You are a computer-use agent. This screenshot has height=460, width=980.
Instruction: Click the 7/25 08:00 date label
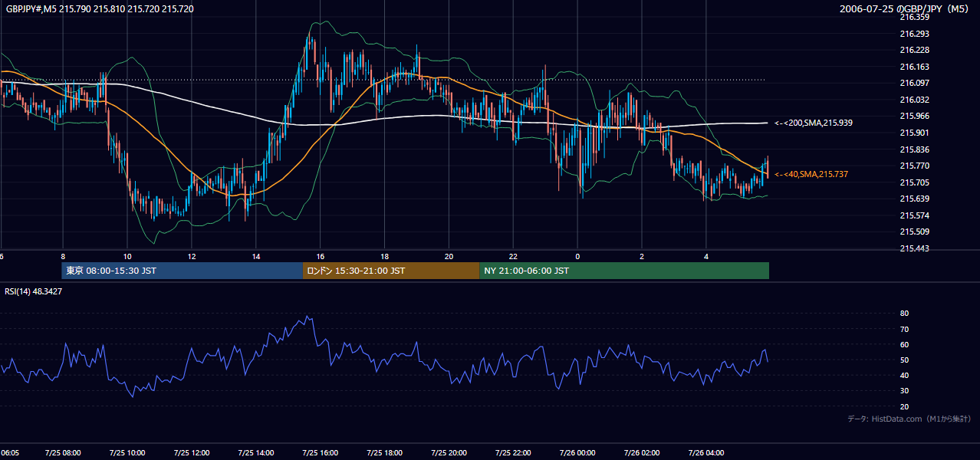63,453
